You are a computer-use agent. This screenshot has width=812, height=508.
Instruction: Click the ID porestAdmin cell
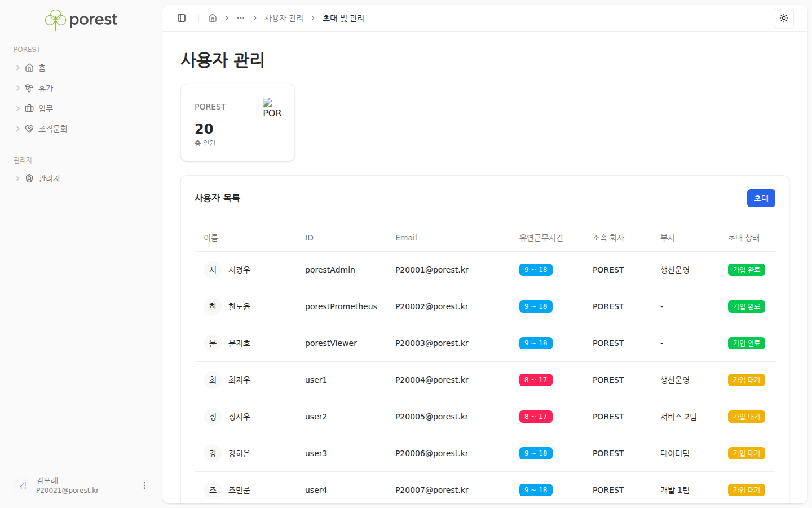(x=330, y=270)
